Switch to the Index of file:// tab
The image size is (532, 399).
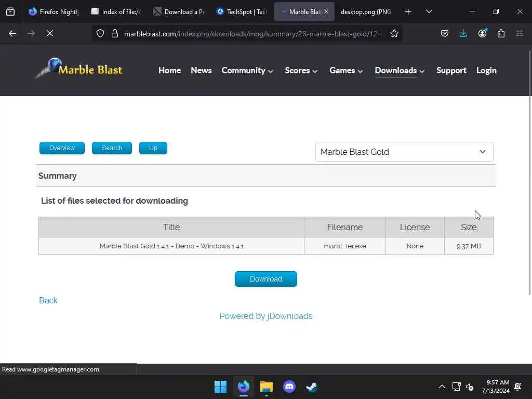116,12
